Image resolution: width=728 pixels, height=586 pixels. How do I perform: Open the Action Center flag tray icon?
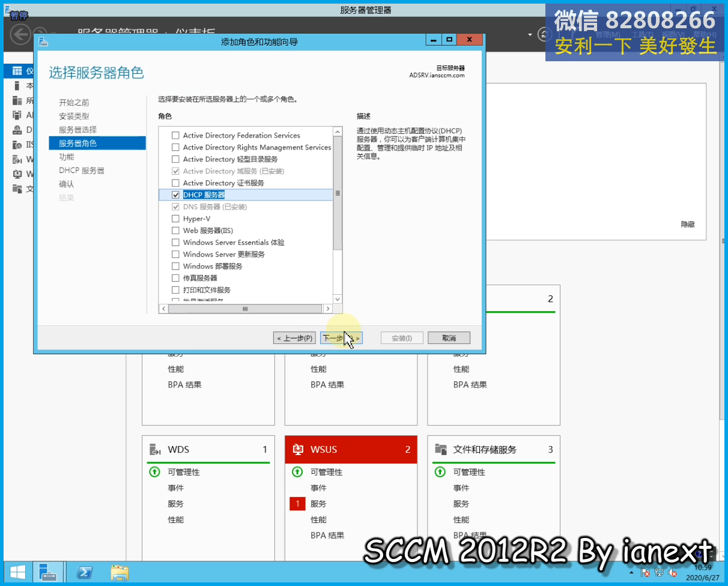(x=646, y=573)
